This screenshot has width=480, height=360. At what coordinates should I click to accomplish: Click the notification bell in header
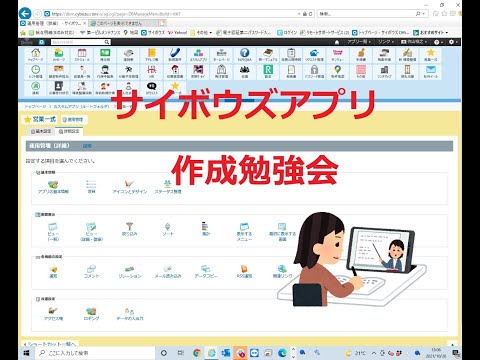tap(337, 42)
